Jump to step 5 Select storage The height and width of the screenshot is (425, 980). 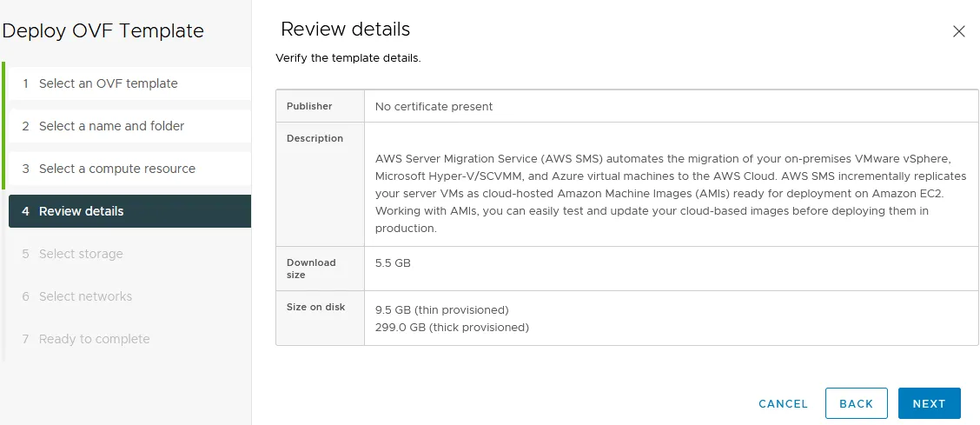(81, 254)
